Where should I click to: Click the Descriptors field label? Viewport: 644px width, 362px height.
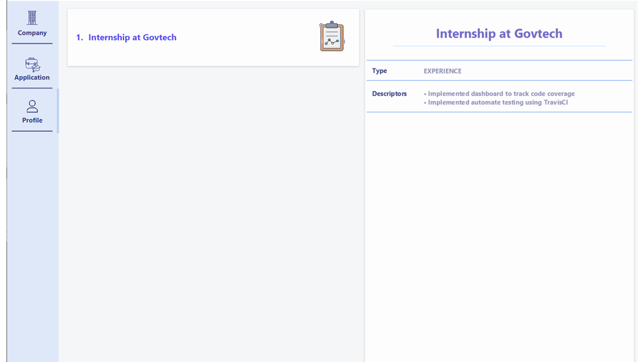click(389, 94)
